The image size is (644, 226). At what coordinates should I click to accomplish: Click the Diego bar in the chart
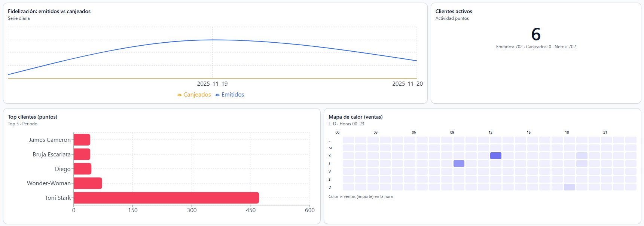[x=83, y=169]
